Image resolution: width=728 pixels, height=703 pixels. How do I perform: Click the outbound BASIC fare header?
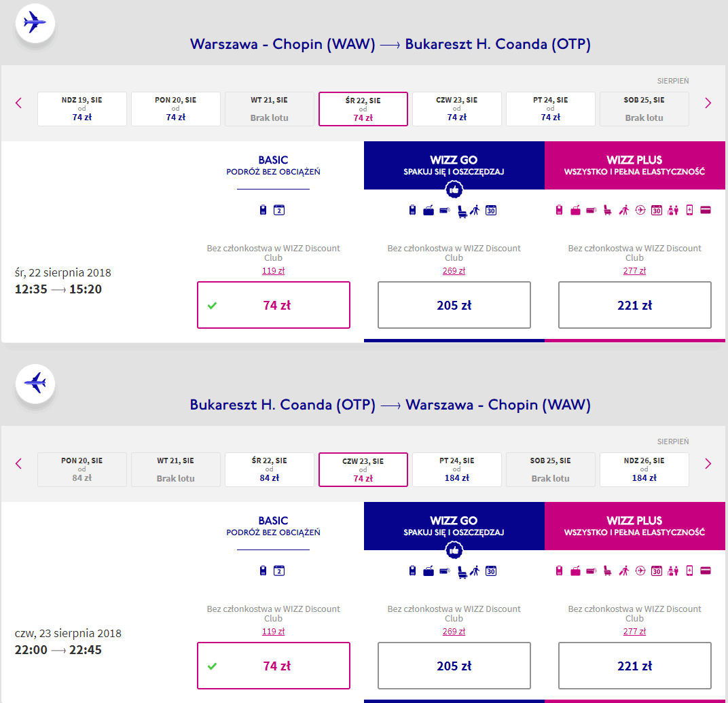(x=274, y=165)
